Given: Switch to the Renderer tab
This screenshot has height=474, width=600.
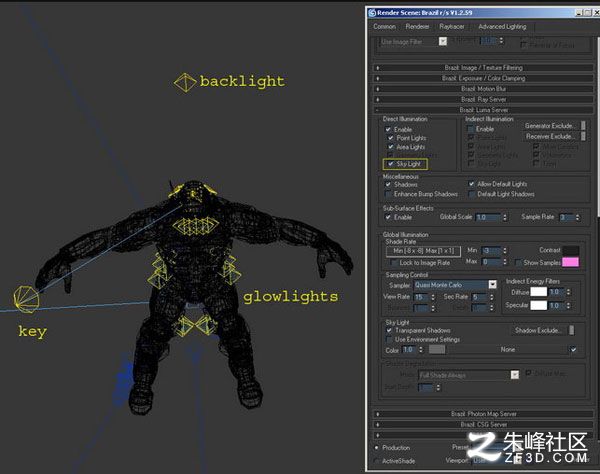Looking at the screenshot, I should point(417,26).
